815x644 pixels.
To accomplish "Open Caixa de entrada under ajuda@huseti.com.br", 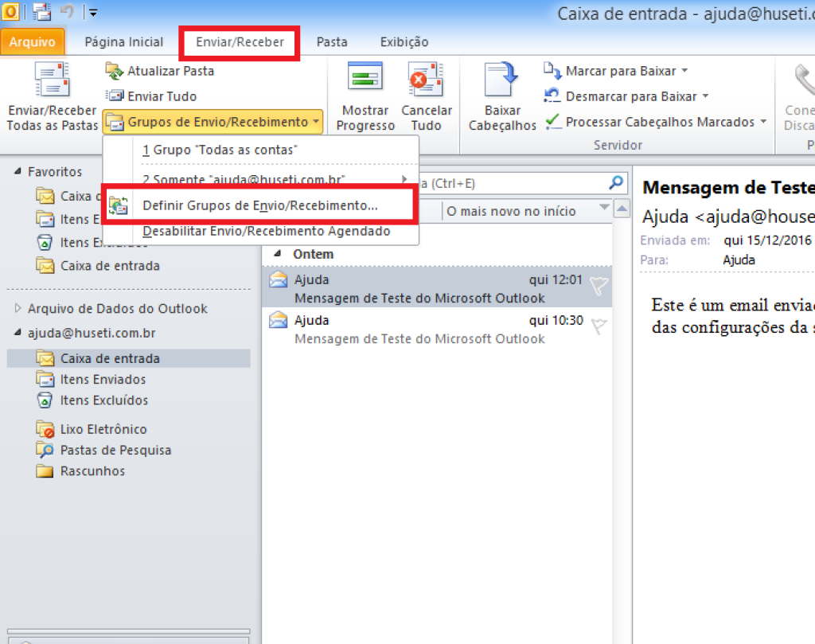I will [x=128, y=358].
